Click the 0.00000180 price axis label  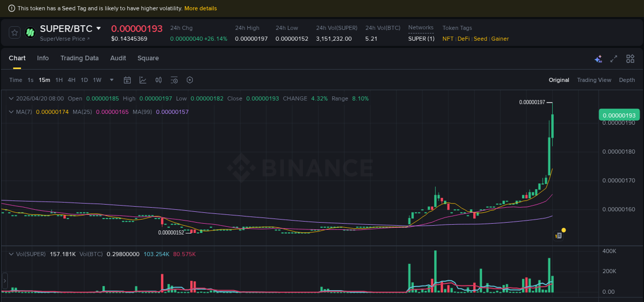pyautogui.click(x=619, y=152)
